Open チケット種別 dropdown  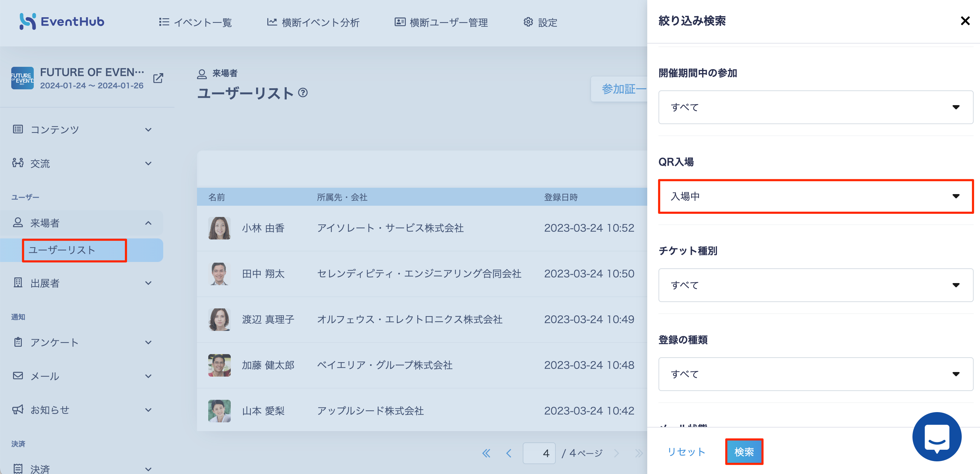(816, 285)
